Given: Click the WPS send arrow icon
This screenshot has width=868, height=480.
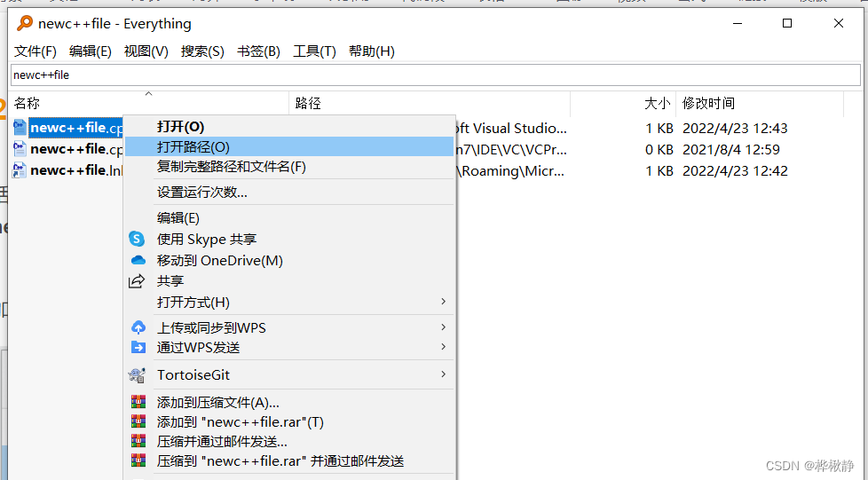Looking at the screenshot, I should tap(138, 347).
